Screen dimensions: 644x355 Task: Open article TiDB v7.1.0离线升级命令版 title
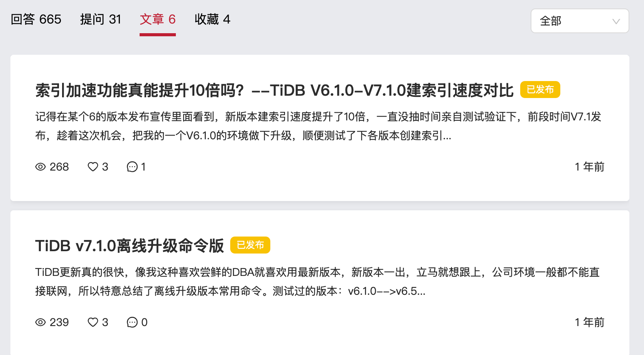pyautogui.click(x=130, y=246)
